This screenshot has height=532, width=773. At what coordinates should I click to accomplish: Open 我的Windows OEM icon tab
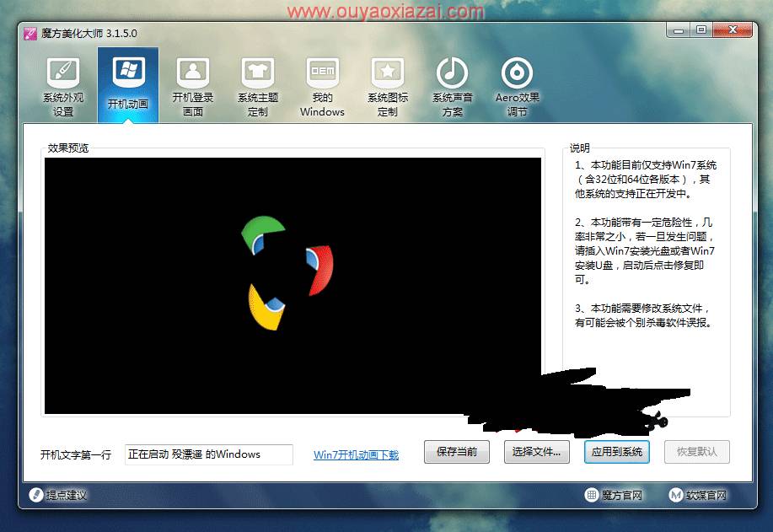click(322, 86)
